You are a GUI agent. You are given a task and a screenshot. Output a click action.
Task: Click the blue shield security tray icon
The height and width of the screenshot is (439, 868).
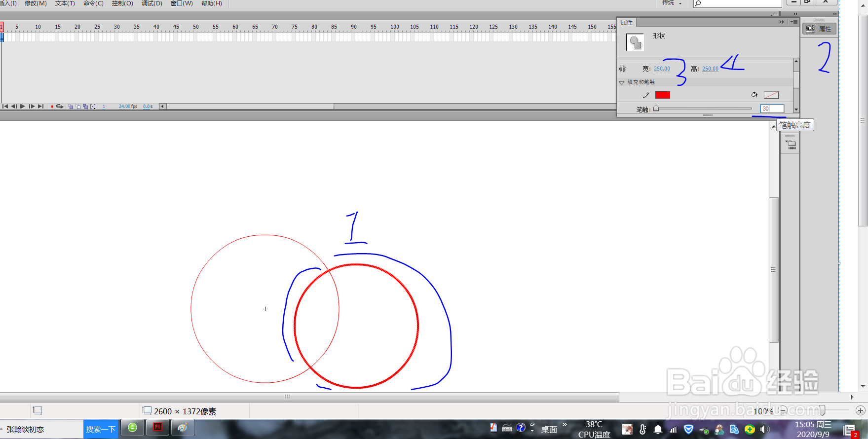pos(688,430)
